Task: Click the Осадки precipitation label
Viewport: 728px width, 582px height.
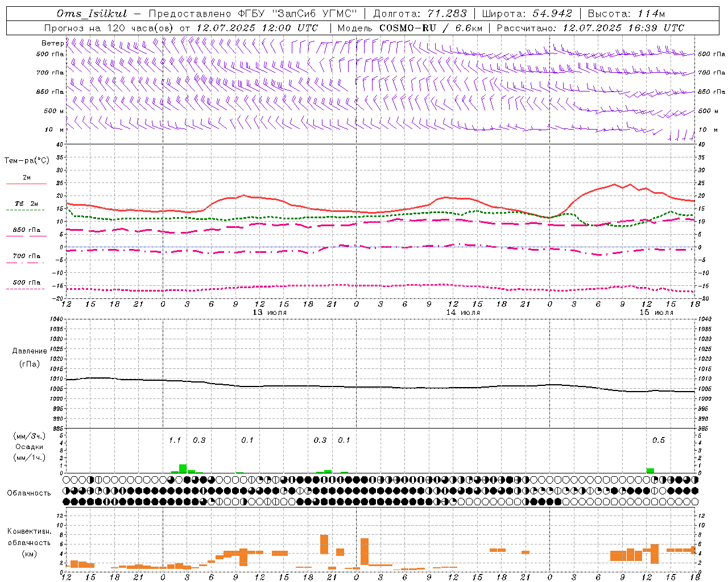Action: click(29, 447)
